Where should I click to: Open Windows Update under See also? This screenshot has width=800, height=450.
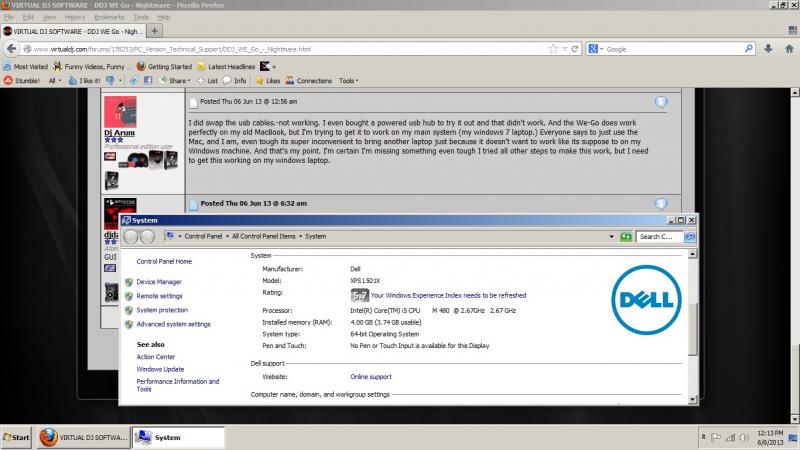pyautogui.click(x=160, y=369)
